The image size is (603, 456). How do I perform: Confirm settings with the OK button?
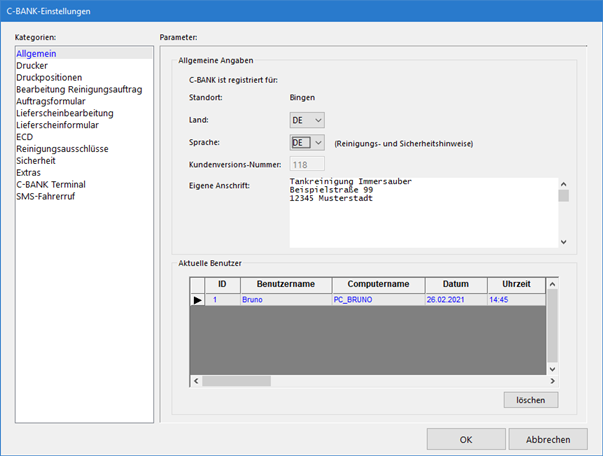[x=466, y=439]
